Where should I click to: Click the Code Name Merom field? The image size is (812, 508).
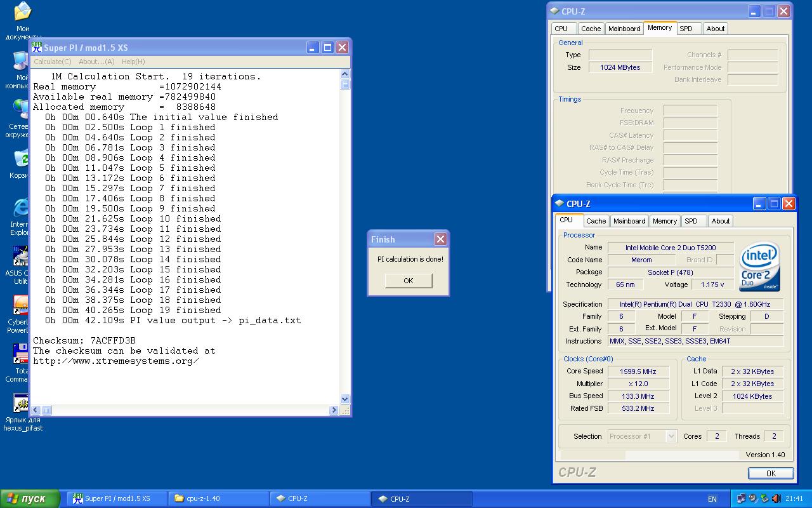click(x=641, y=260)
